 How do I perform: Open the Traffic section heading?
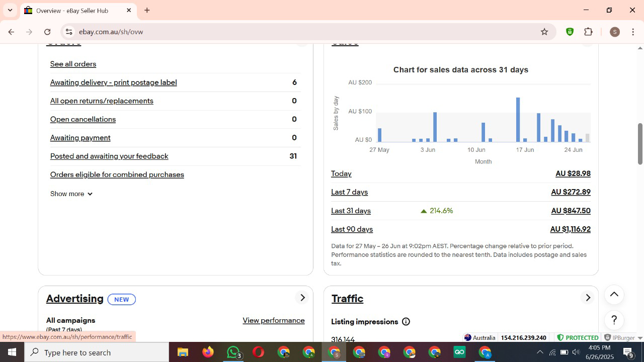(x=347, y=299)
